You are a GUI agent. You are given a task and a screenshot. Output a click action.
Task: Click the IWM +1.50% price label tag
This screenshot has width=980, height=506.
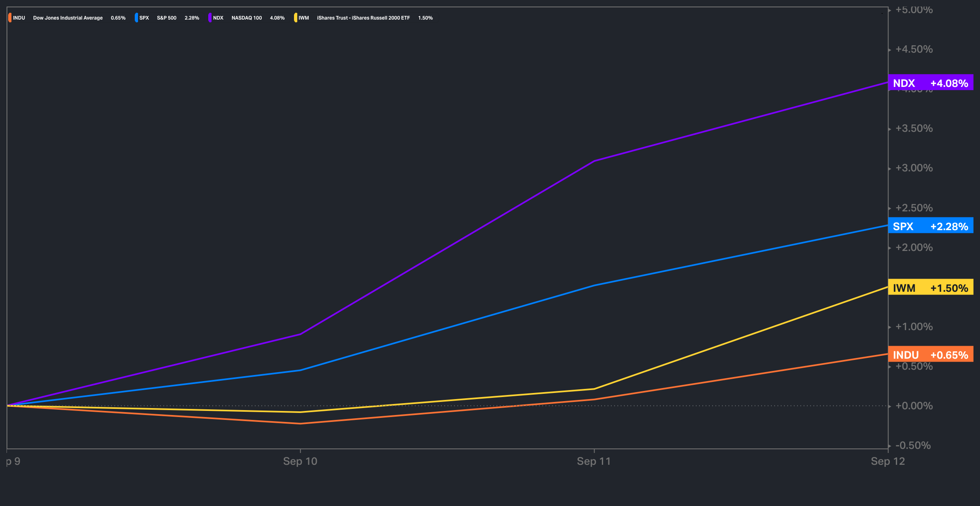coord(931,288)
